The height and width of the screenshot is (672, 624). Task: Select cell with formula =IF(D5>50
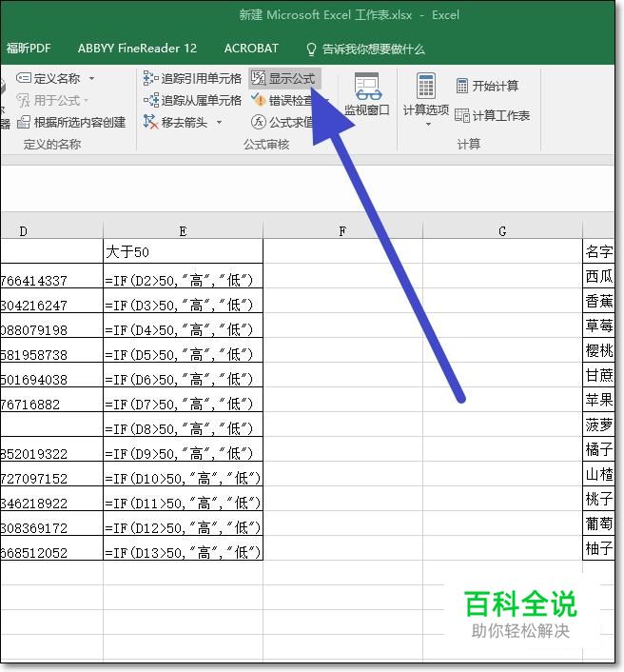click(183, 350)
